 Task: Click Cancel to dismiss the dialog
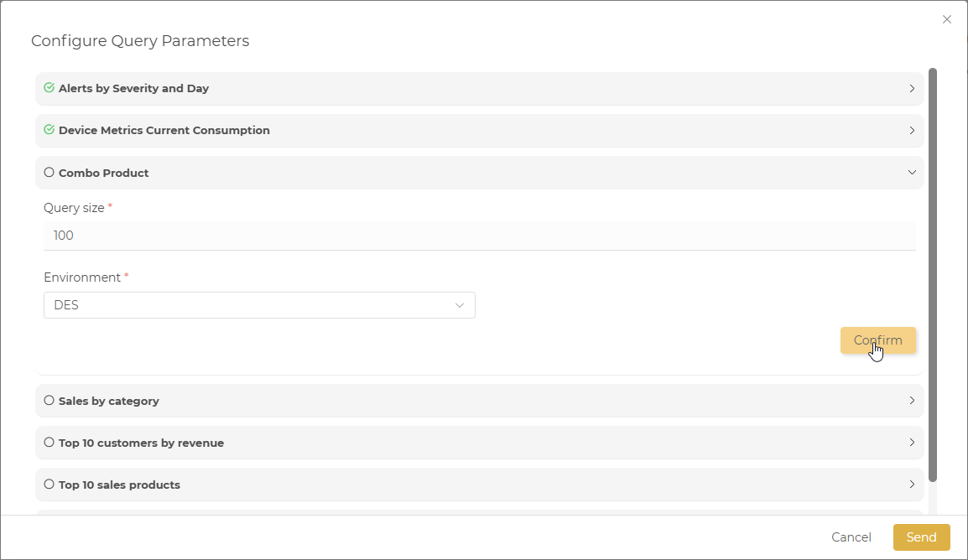coord(851,537)
